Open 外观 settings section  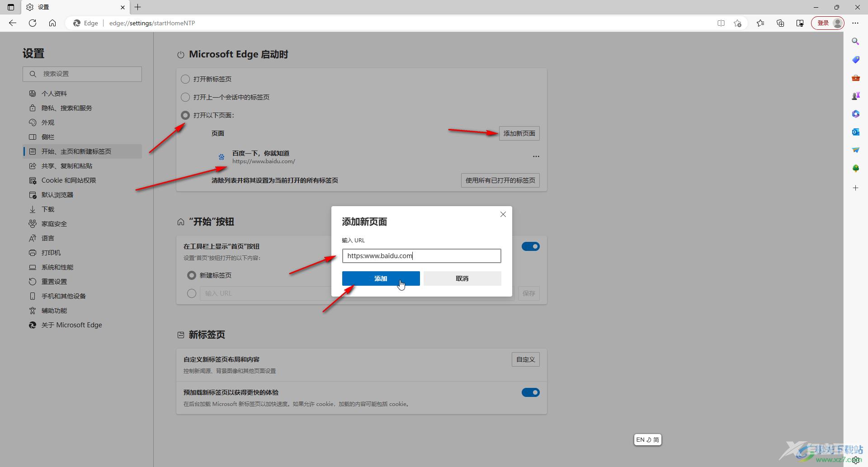(x=82, y=123)
